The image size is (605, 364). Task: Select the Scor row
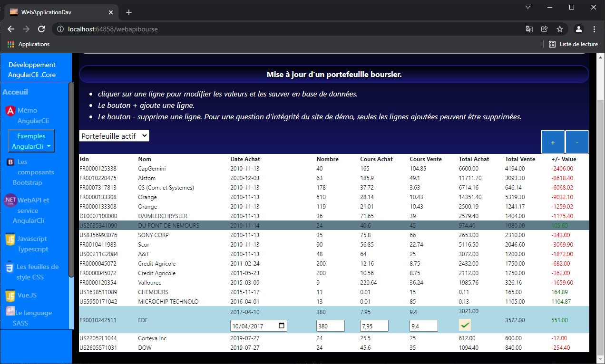click(334, 245)
